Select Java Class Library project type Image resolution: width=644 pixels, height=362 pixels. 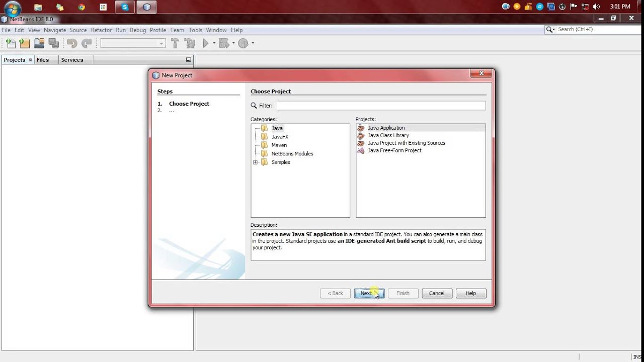click(388, 135)
